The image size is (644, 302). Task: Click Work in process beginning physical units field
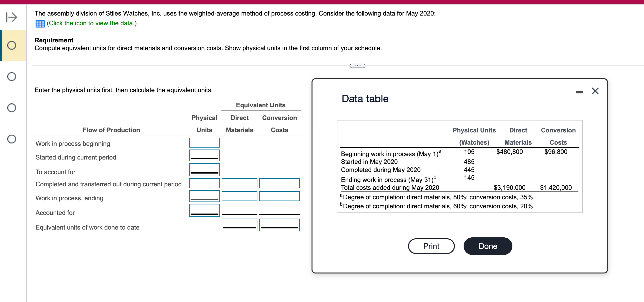click(204, 143)
